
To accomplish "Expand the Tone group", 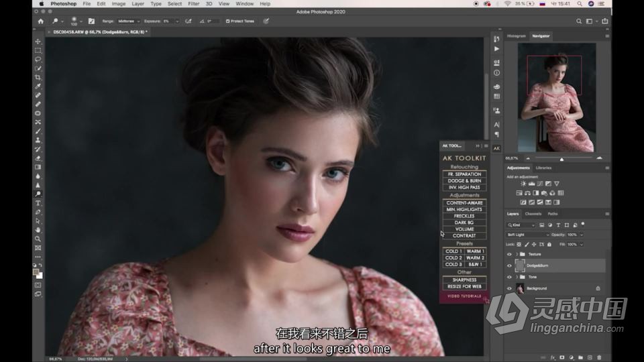I will pos(517,277).
